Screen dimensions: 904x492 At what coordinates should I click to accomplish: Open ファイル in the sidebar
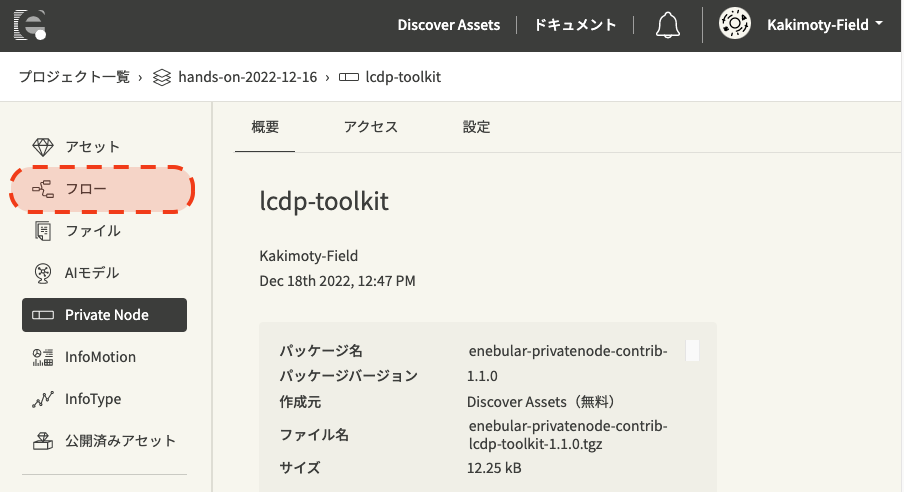click(104, 231)
